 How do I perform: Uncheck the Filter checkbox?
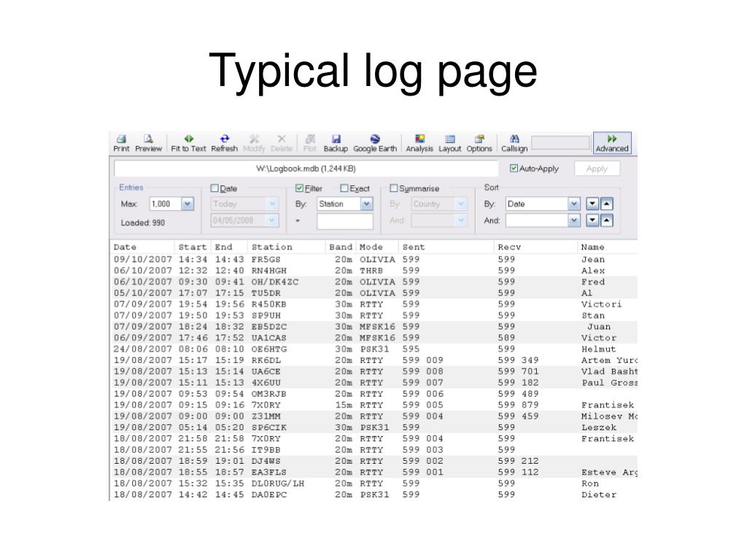(299, 188)
